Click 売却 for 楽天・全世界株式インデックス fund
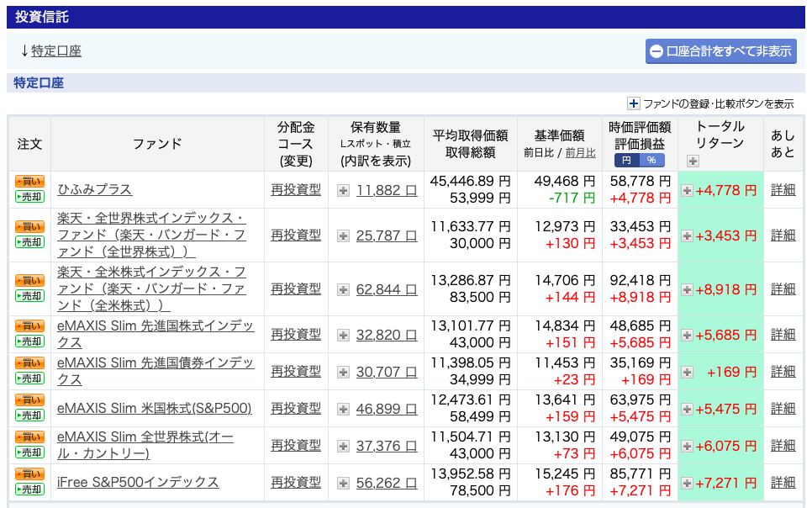The width and height of the screenshot is (812, 508). [29, 242]
